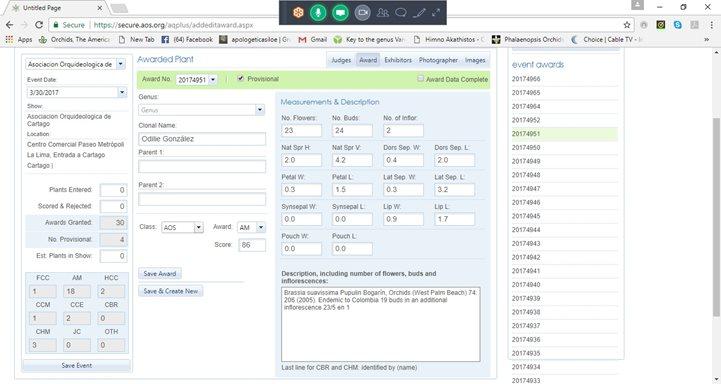Viewport: 721px width, 384px height.
Task: Open the chat bubble icon
Action: [401, 13]
